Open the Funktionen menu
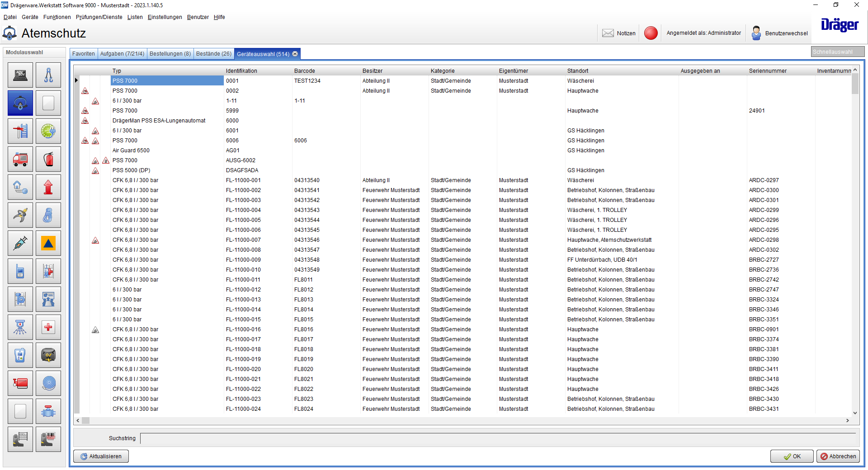Image resolution: width=868 pixels, height=470 pixels. tap(57, 17)
